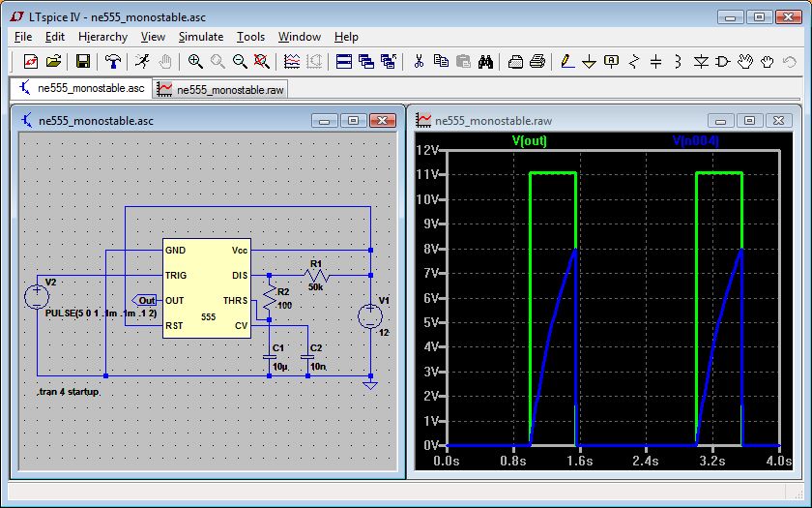Halt the simulation with the hand icon
This screenshot has height=508, width=812.
[165, 62]
